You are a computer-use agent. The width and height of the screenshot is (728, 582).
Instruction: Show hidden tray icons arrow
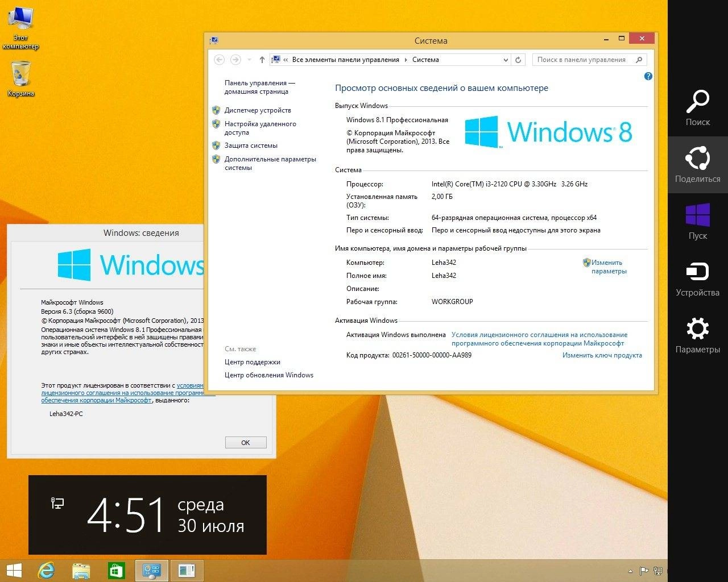(x=630, y=571)
